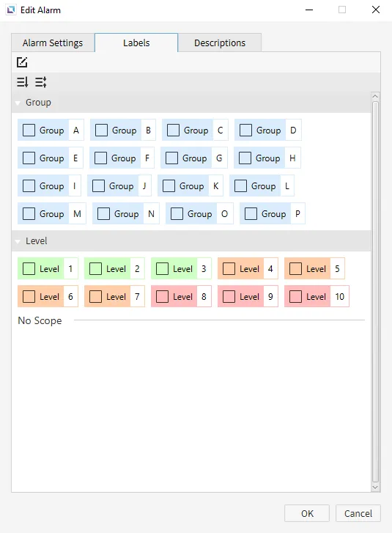
Task: Collapse the Level section
Action: point(18,241)
